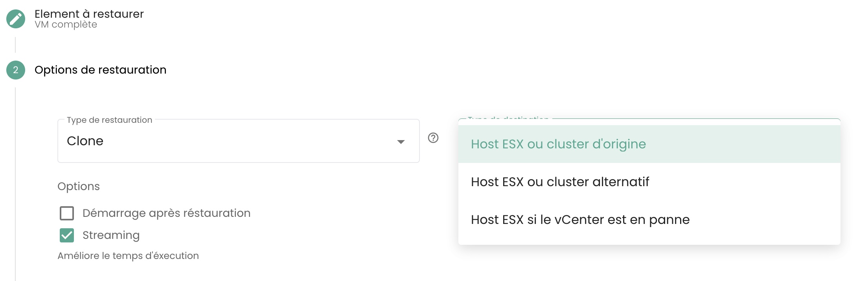The height and width of the screenshot is (281, 868).
Task: Pick Host ESX si le vCenter est en panne
Action: (580, 220)
